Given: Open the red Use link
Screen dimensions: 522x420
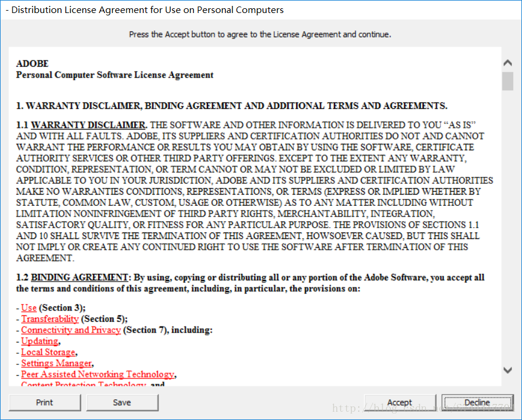Looking at the screenshot, I should pyautogui.click(x=29, y=308).
